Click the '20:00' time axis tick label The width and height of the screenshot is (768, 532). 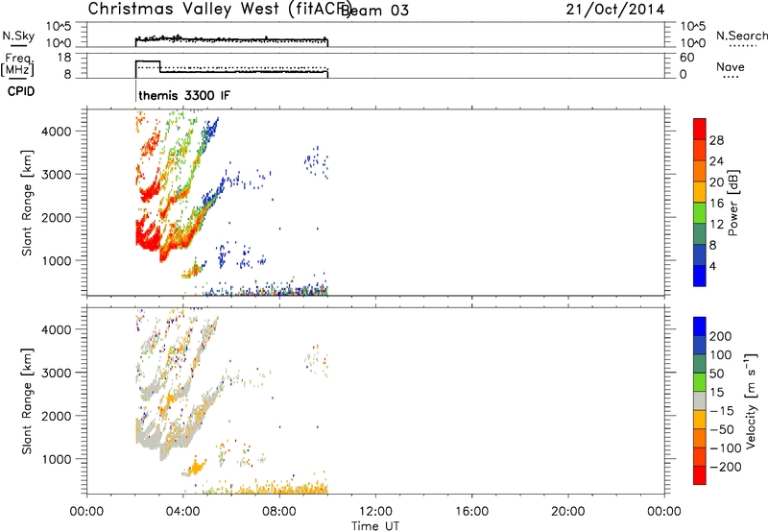point(567,512)
